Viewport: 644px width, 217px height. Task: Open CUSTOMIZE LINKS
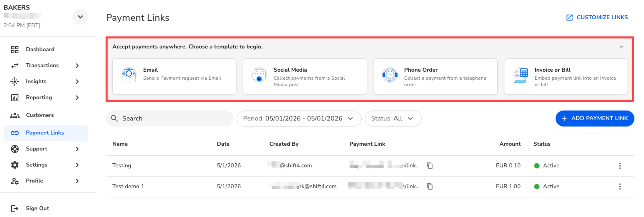coord(597,18)
